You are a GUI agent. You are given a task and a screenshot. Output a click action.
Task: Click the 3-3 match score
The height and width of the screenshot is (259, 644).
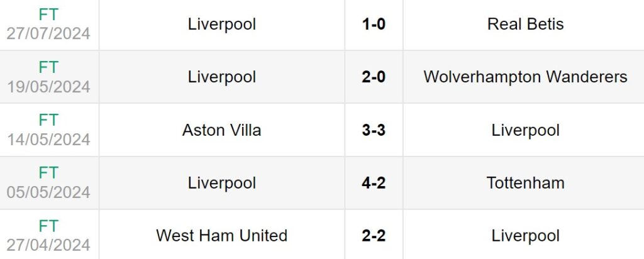click(x=374, y=130)
